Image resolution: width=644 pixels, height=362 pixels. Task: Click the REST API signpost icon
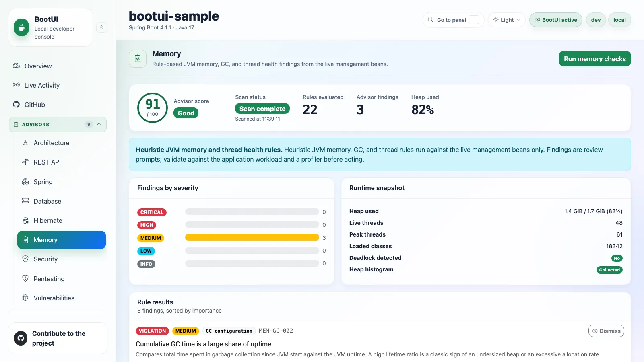[x=25, y=162]
